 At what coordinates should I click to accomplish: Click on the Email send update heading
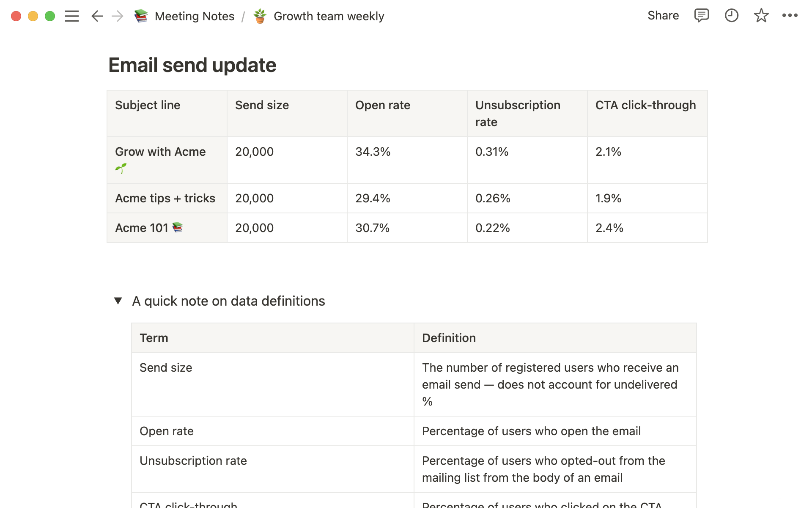coord(192,65)
